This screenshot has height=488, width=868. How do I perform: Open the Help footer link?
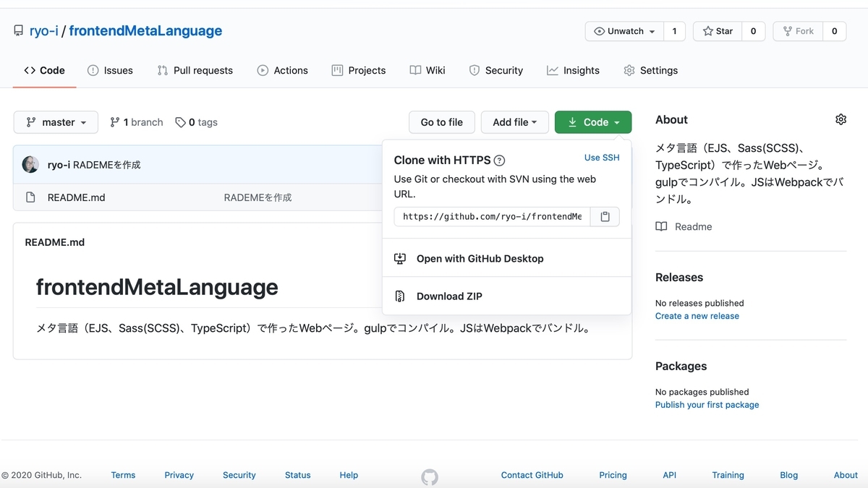[349, 475]
